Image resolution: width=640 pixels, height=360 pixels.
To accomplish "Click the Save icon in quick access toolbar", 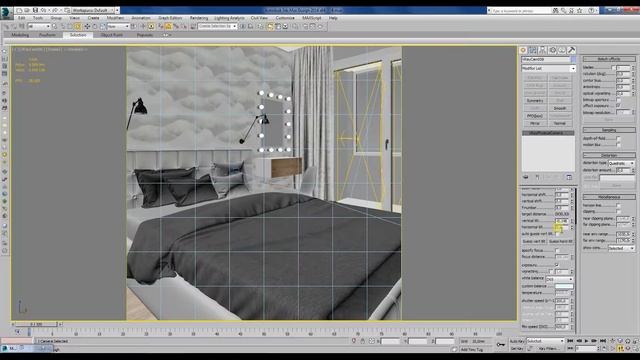I will [x=35, y=10].
